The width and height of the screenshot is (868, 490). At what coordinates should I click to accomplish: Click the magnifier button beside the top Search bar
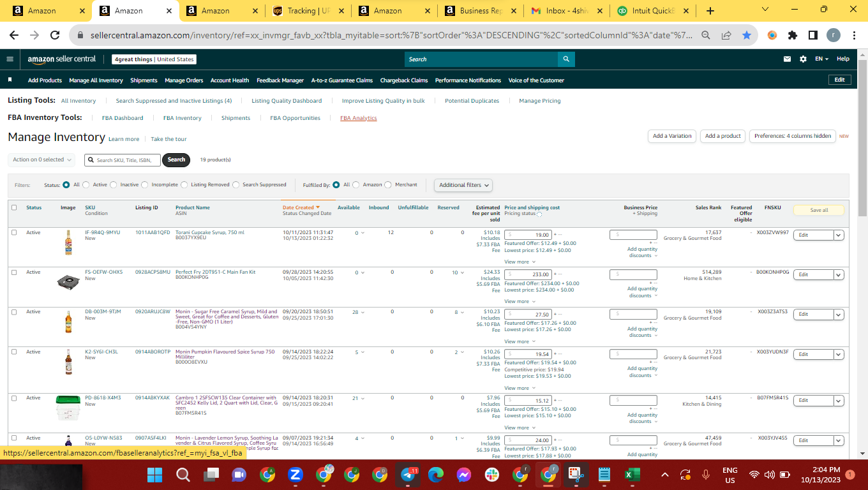tap(566, 59)
